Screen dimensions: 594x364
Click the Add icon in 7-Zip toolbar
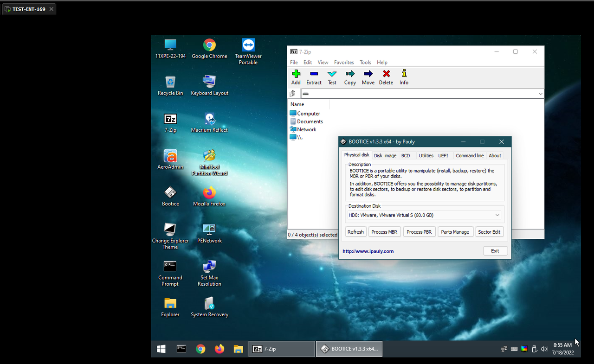(296, 74)
